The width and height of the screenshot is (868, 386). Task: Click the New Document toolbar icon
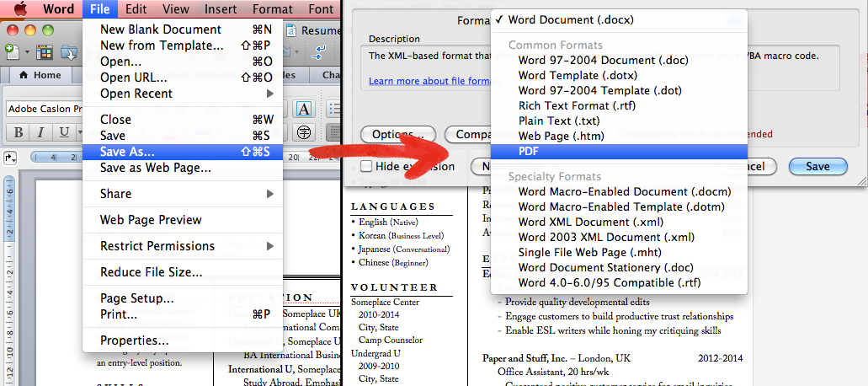[x=12, y=51]
